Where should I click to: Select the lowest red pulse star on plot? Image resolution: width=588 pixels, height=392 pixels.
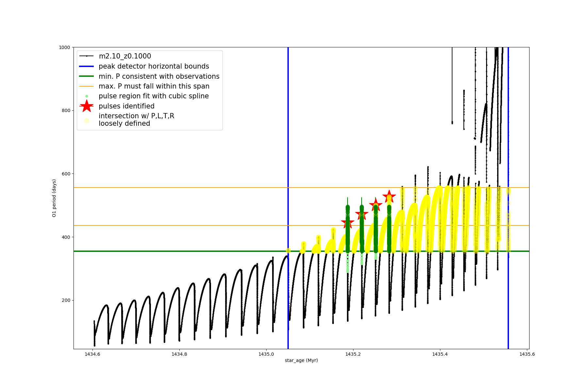[348, 223]
